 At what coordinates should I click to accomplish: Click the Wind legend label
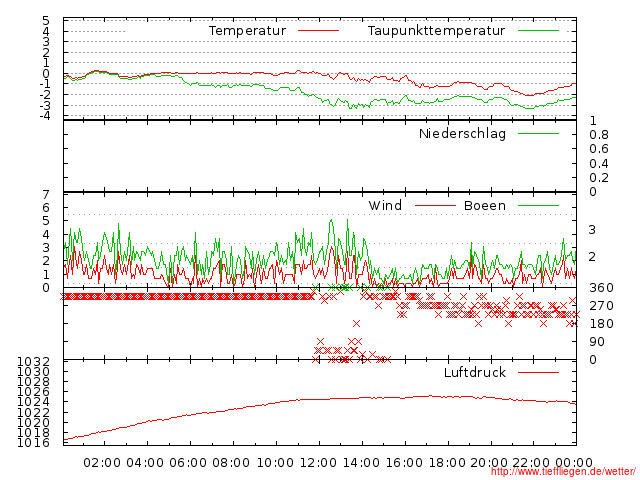tap(385, 205)
